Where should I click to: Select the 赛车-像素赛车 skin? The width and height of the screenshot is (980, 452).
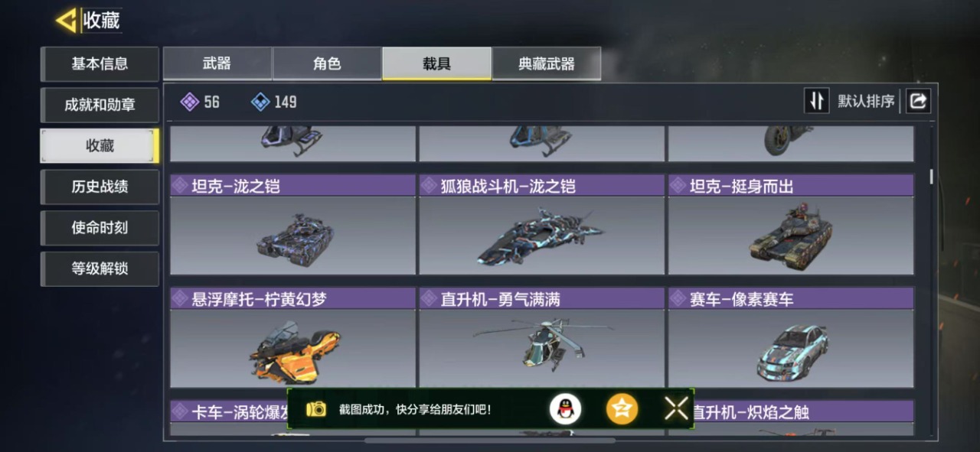click(x=791, y=338)
